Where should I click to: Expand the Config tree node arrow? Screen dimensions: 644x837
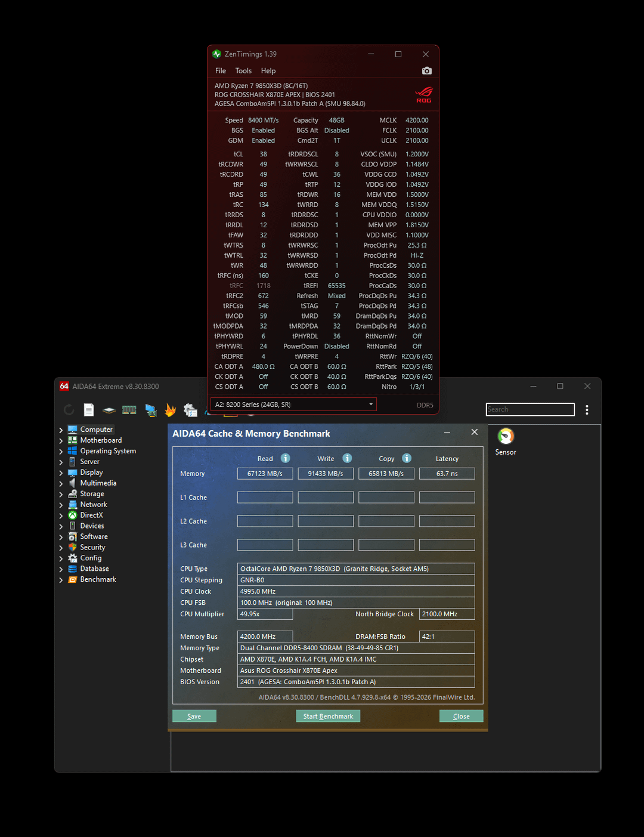(61, 558)
